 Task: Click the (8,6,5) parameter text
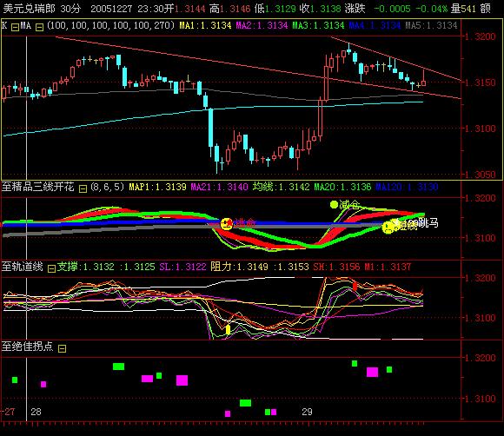point(108,187)
